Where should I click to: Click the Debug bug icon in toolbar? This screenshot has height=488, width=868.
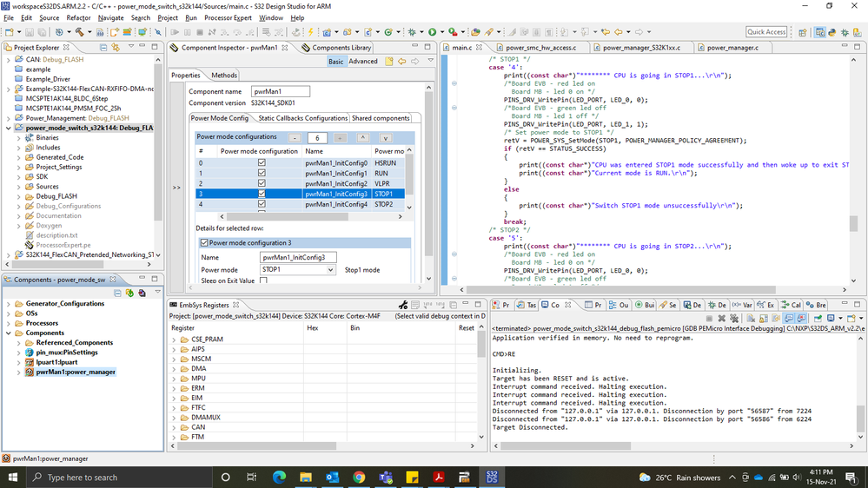(412, 32)
